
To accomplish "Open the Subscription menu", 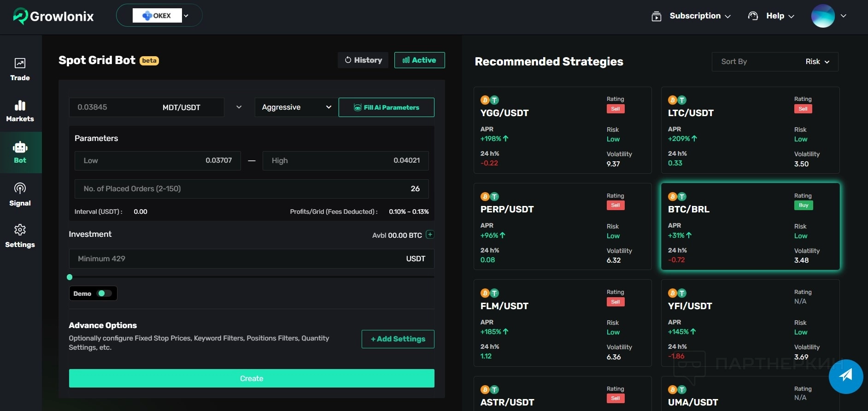I will point(695,16).
